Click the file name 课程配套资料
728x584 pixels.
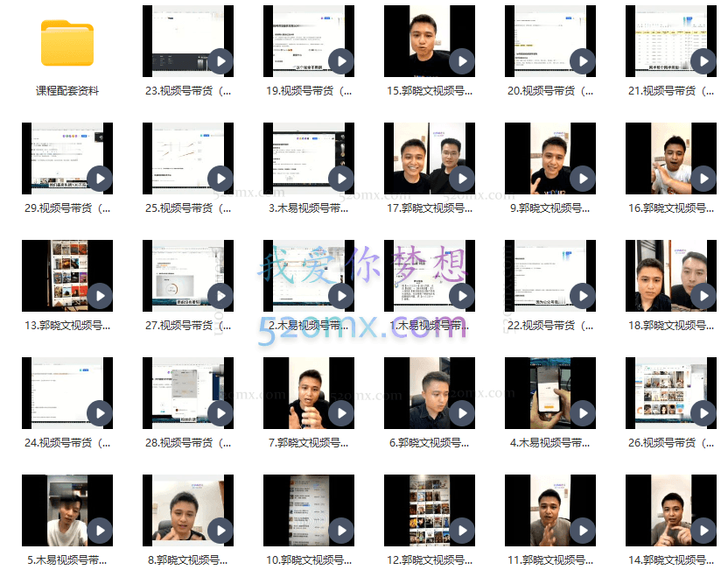[67, 91]
